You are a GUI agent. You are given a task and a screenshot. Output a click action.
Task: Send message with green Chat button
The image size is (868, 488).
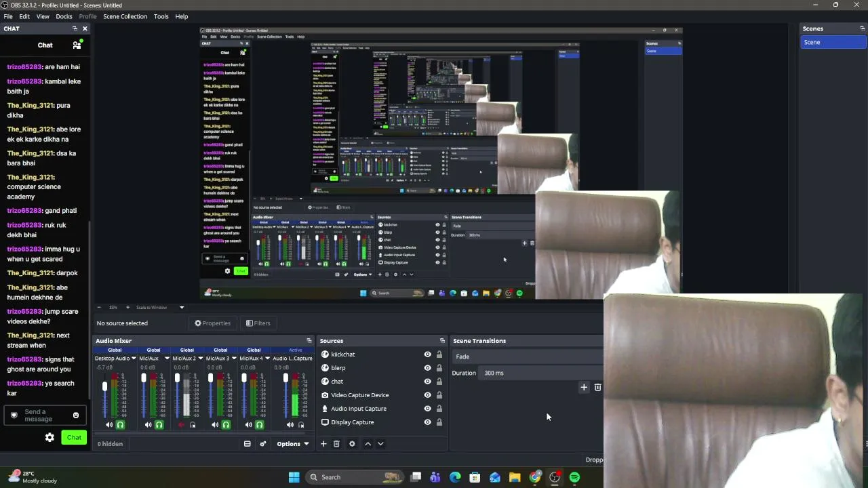[x=74, y=438]
